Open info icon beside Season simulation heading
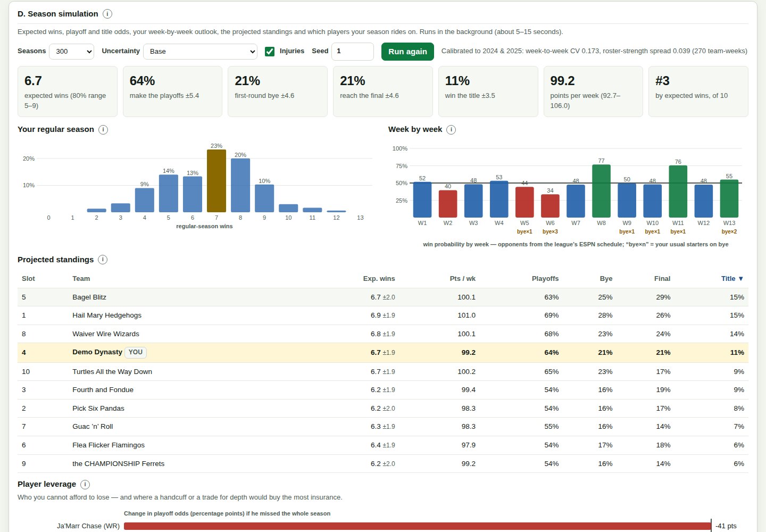Screen dimensions: 766x532 point(107,14)
